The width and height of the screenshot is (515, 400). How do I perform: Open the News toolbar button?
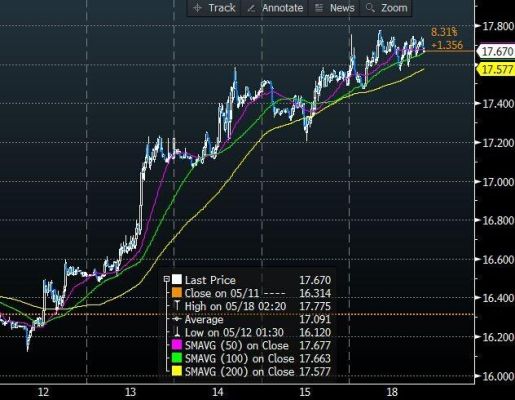coord(334,8)
